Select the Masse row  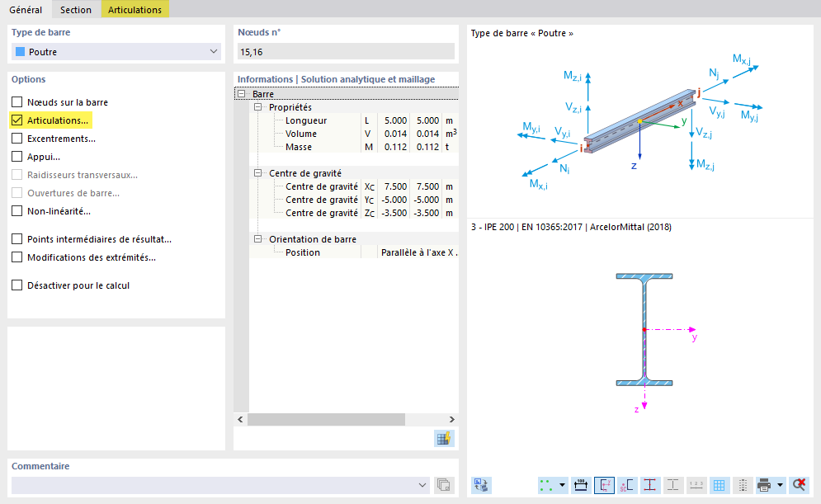[354, 147]
